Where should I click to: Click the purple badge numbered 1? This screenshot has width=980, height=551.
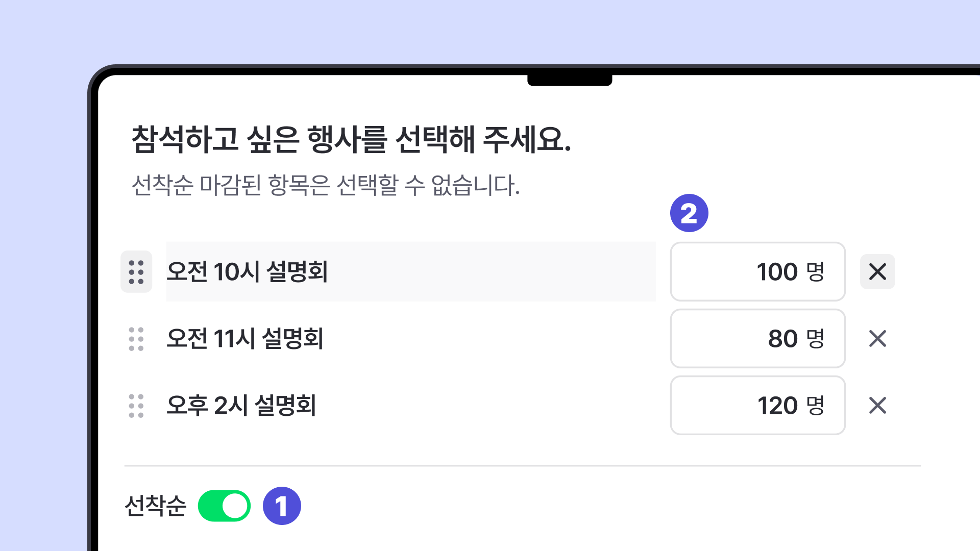pos(282,506)
